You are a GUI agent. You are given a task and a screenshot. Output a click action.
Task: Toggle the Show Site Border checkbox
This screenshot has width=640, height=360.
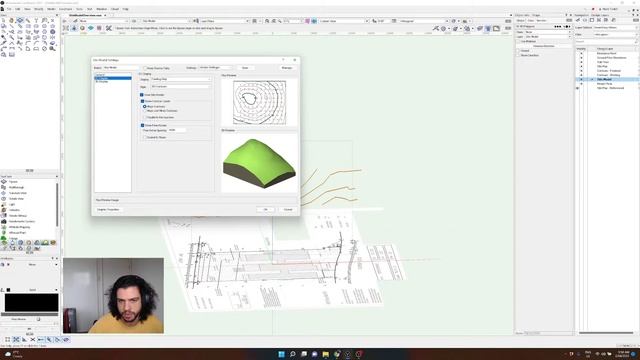pos(142,95)
